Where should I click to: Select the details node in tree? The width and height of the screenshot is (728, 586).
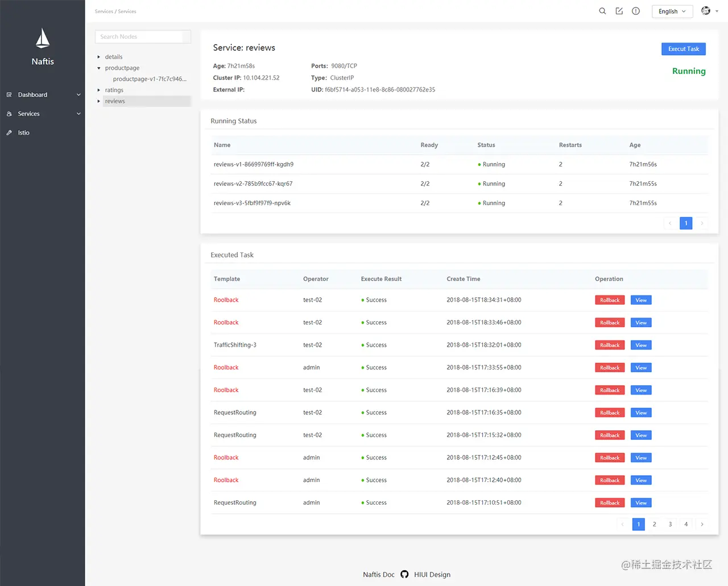click(x=114, y=57)
